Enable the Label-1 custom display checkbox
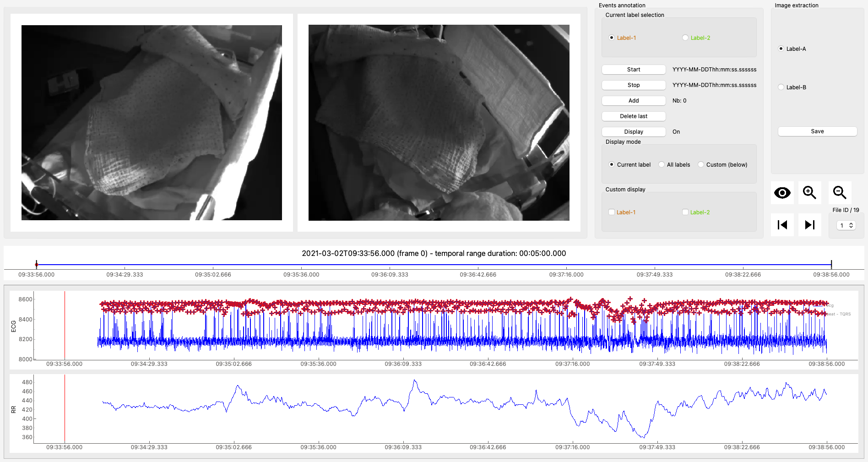Image resolution: width=868 pixels, height=462 pixels. coord(612,212)
